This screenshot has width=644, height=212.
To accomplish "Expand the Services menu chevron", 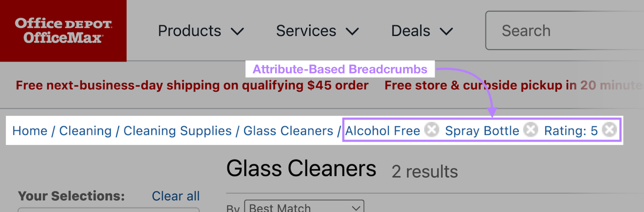I will point(352,31).
